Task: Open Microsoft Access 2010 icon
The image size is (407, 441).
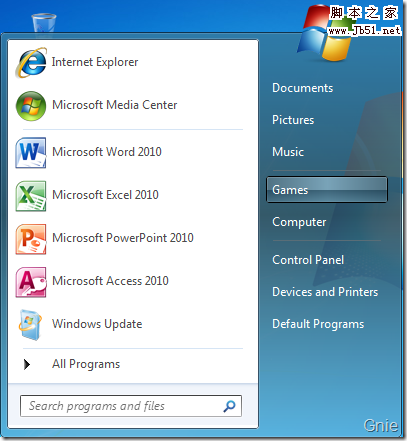Action: click(31, 282)
